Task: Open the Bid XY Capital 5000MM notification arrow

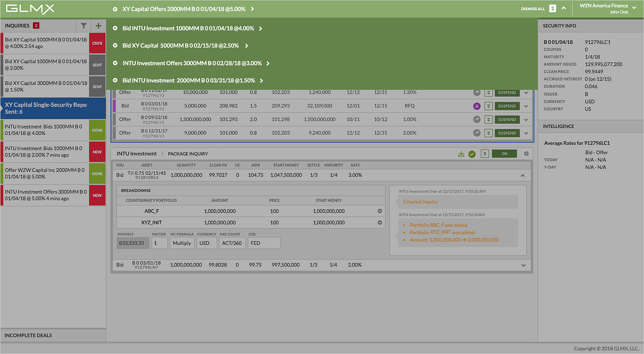Action: point(246,46)
